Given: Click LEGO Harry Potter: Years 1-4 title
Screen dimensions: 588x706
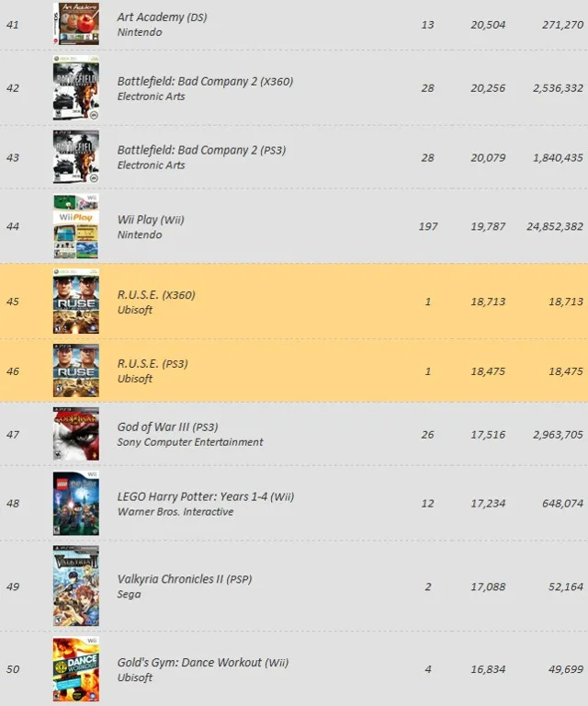Looking at the screenshot, I should click(x=205, y=497).
